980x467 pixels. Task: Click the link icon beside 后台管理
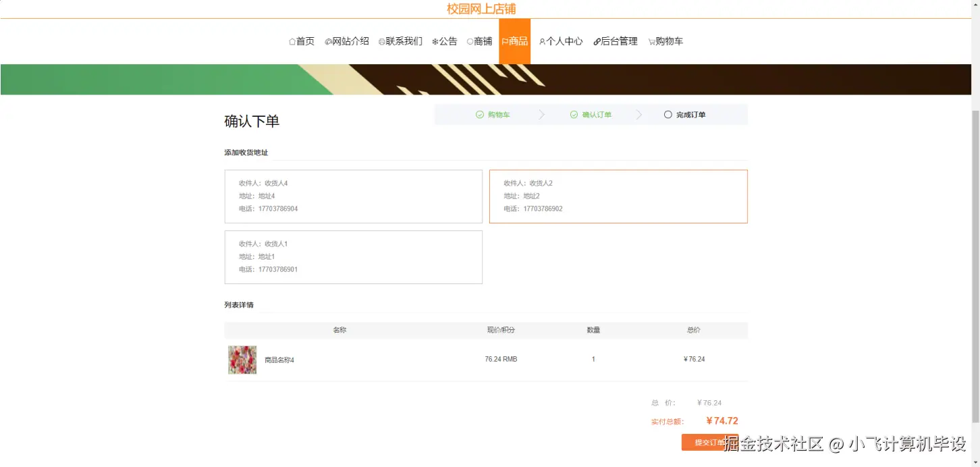click(597, 42)
